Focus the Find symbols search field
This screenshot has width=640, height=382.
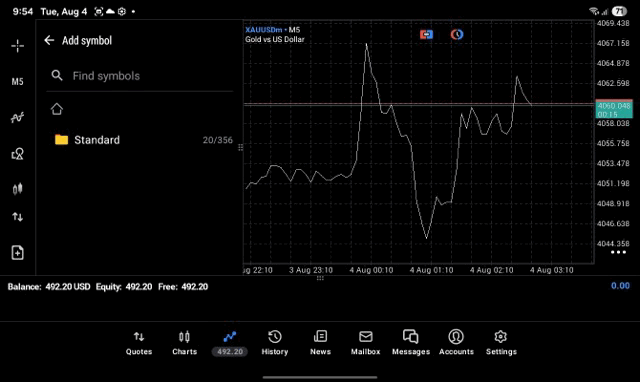(140, 76)
